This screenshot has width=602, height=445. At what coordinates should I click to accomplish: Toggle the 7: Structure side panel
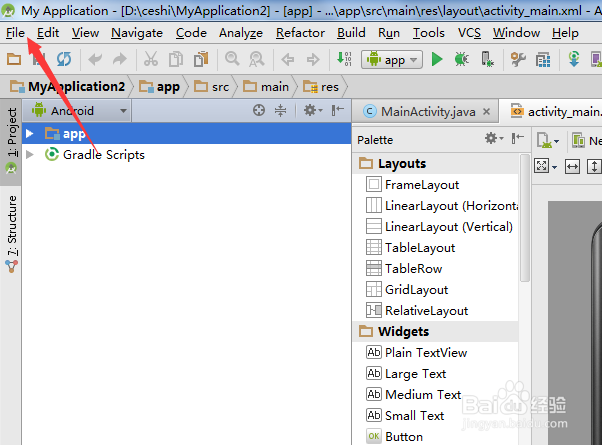(x=12, y=233)
